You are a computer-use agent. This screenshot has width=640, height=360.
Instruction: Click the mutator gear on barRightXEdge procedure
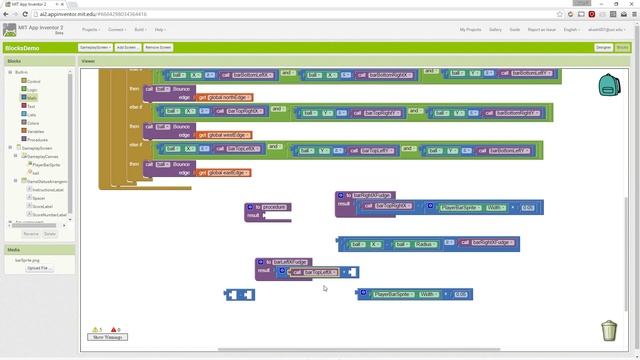(341, 196)
